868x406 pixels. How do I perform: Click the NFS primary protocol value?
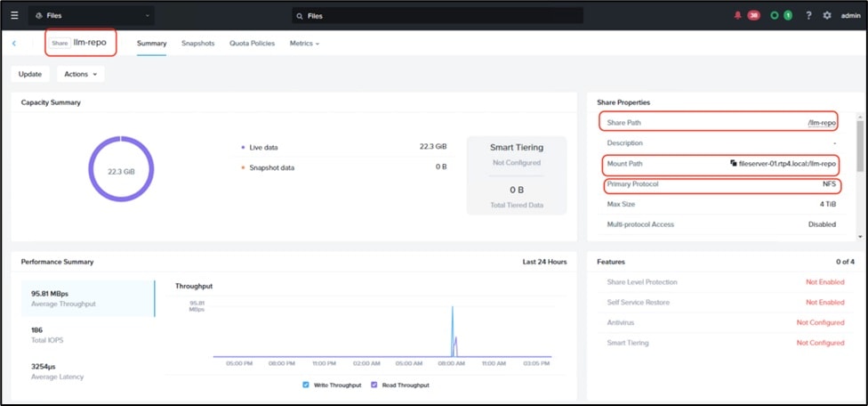[x=829, y=184]
